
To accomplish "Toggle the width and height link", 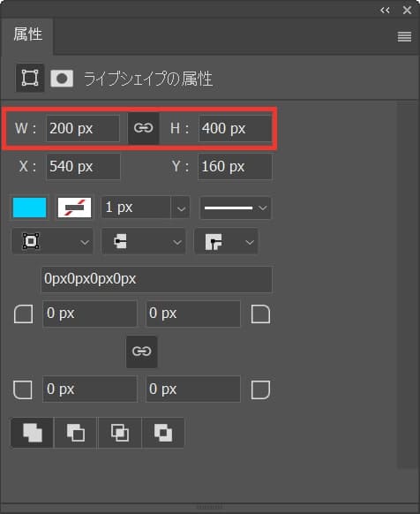I will point(144,128).
